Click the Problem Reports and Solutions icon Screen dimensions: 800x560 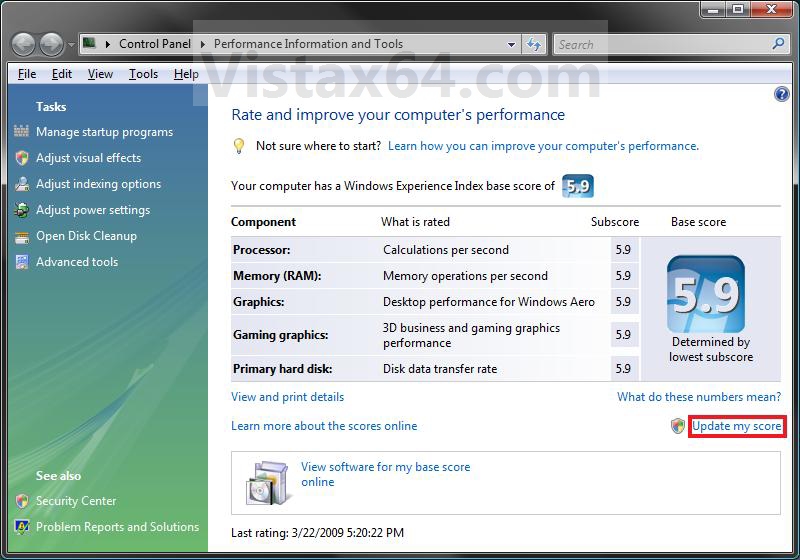[22, 526]
